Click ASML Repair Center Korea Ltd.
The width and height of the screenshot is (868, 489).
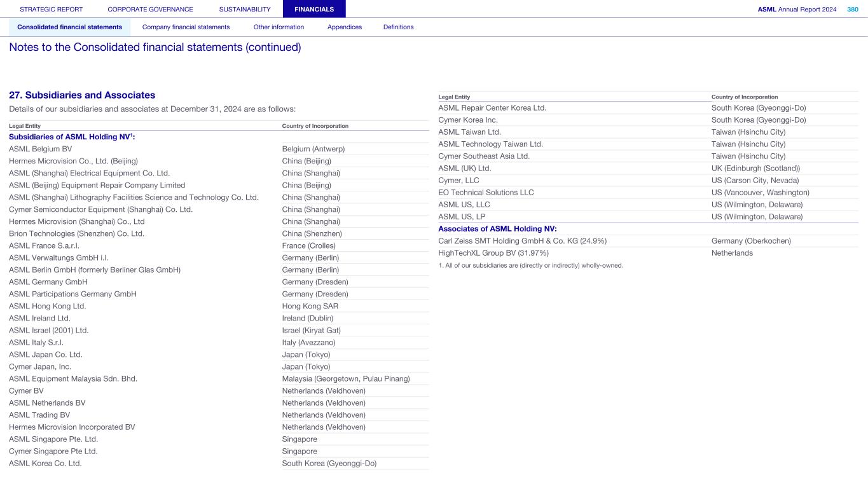tap(492, 107)
